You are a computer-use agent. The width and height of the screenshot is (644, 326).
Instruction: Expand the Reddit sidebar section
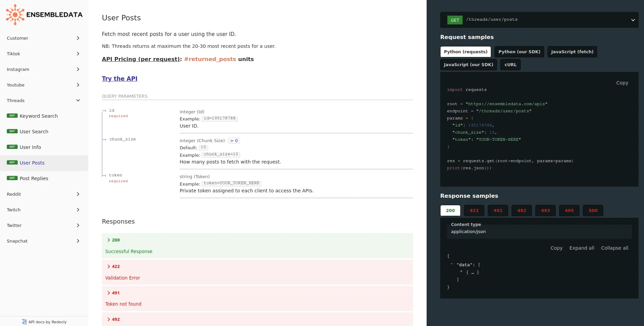(44, 194)
